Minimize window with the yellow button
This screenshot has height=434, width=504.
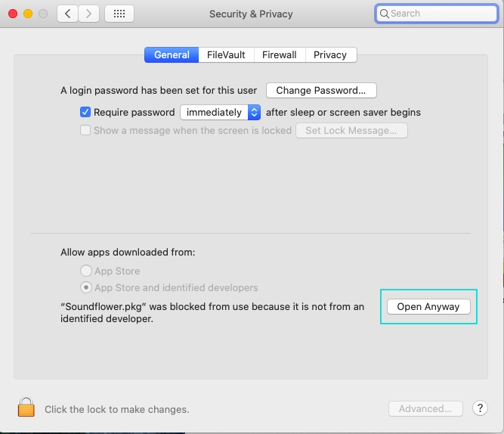pos(28,14)
